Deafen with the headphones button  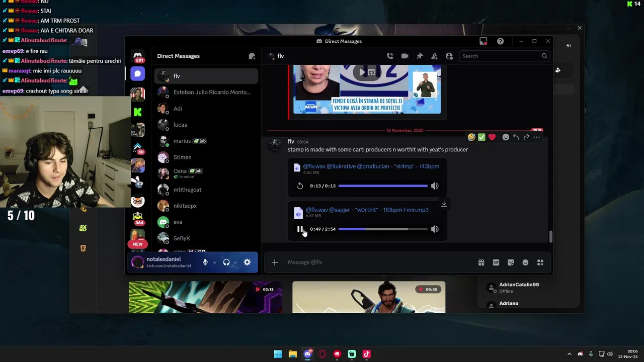(226, 262)
